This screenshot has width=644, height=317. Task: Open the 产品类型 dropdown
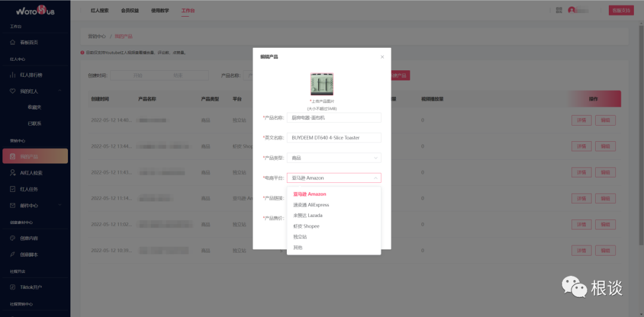click(334, 158)
